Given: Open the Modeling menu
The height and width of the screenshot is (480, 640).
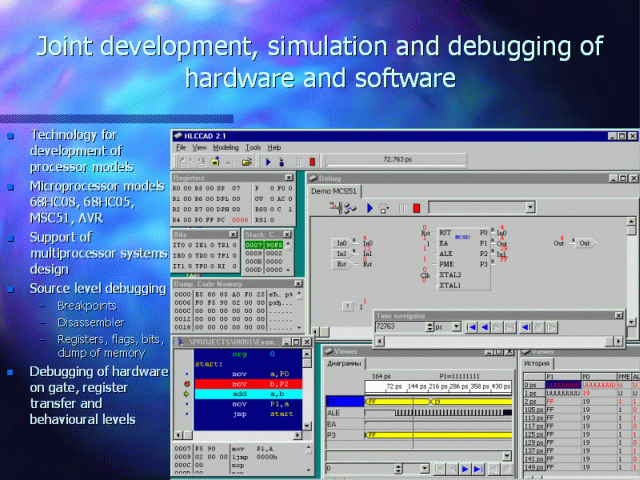Looking at the screenshot, I should pos(226,147).
